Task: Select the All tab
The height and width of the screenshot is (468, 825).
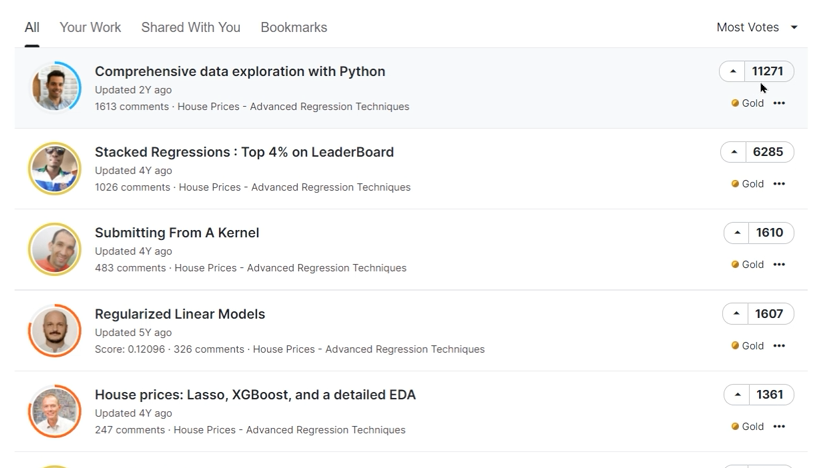Action: [x=32, y=27]
